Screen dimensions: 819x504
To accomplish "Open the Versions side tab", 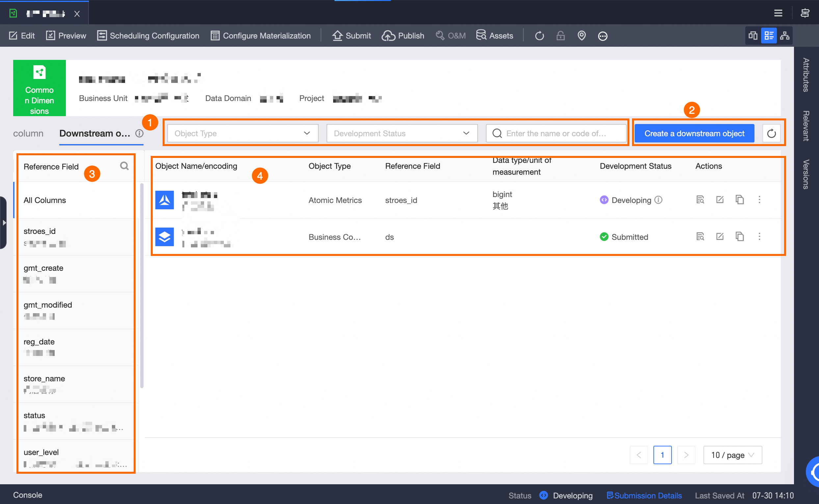I will [806, 174].
